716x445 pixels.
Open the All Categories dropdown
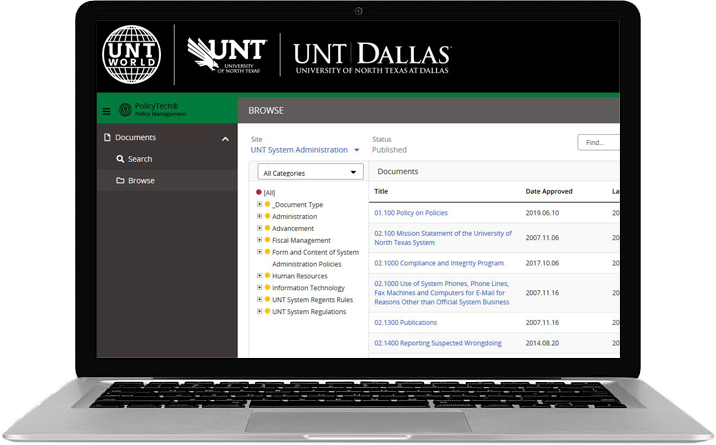point(311,173)
